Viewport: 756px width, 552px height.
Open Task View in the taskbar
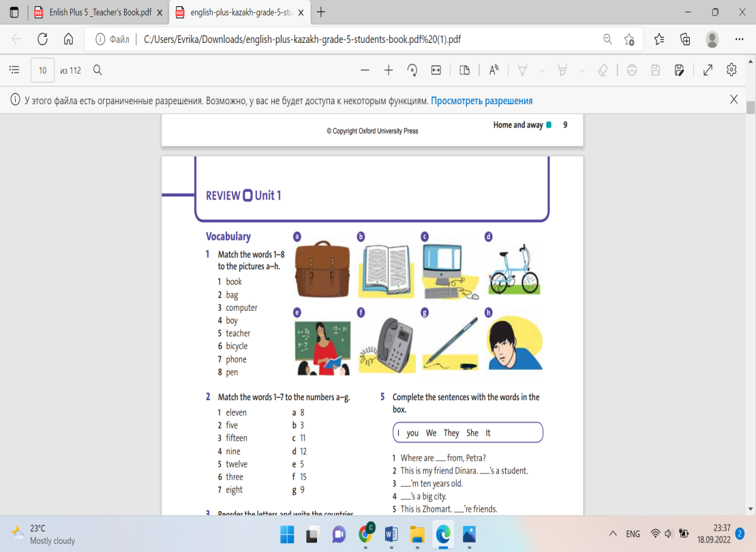click(312, 534)
